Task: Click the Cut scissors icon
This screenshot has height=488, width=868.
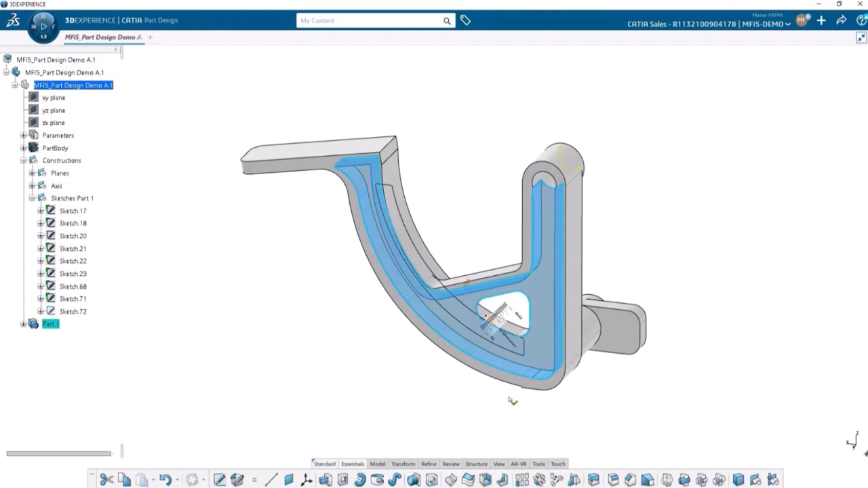Action: [x=106, y=479]
